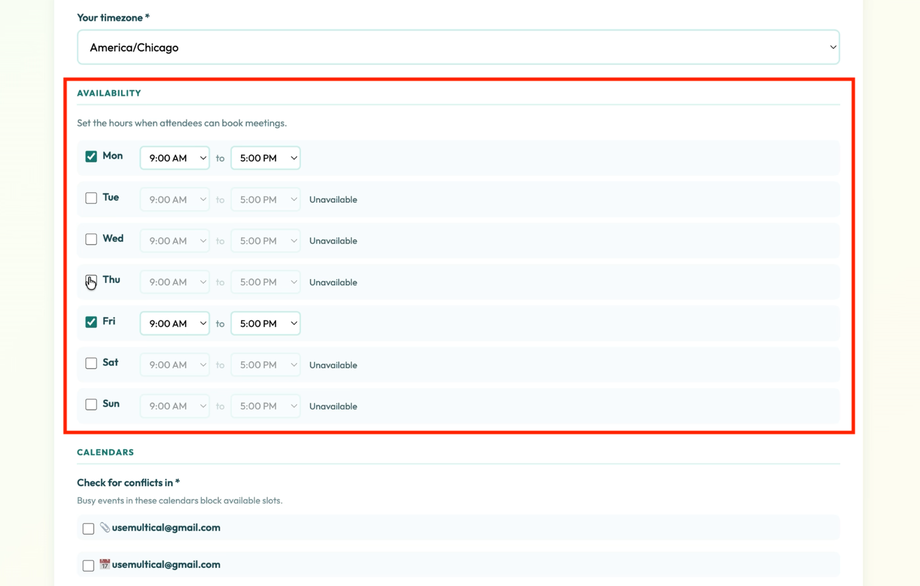Open Monday's 9:00 AM start time dropdown

pyautogui.click(x=174, y=157)
